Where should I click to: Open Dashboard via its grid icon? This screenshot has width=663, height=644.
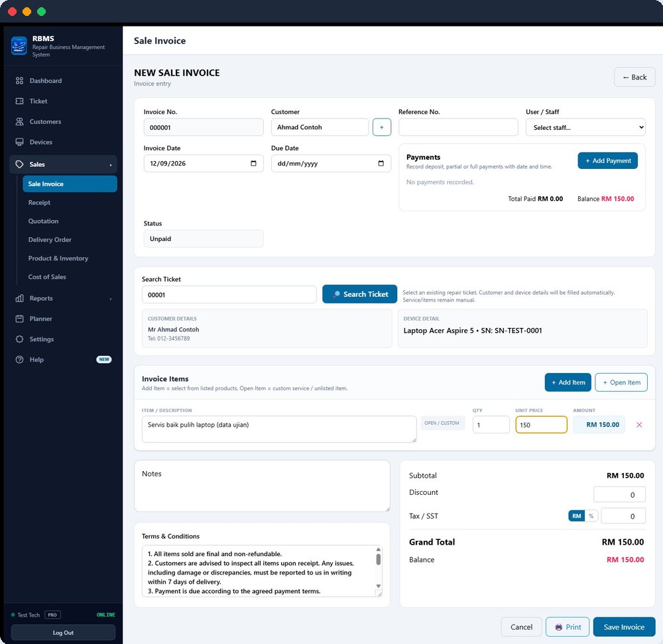click(x=19, y=81)
